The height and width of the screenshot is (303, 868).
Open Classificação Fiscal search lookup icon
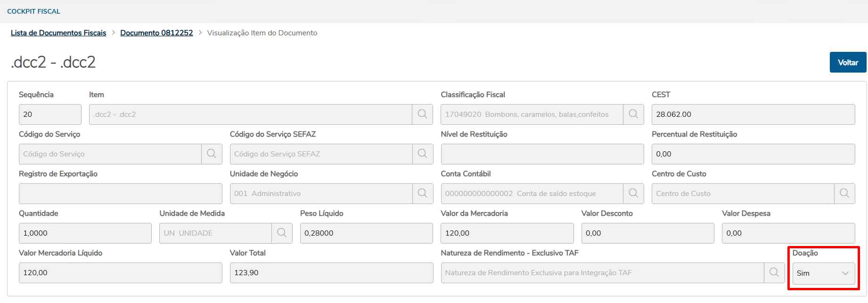[x=633, y=115]
